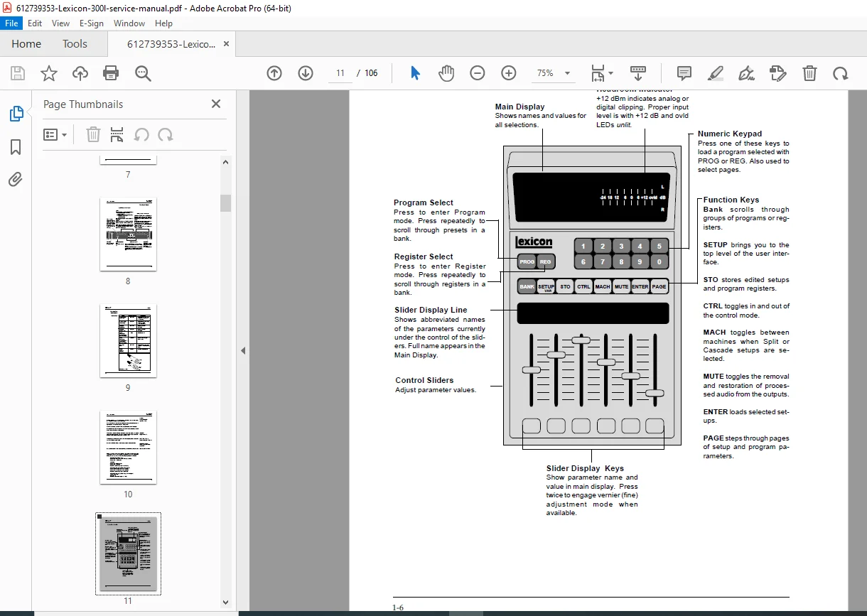Select the arrow selection tool

coord(416,73)
